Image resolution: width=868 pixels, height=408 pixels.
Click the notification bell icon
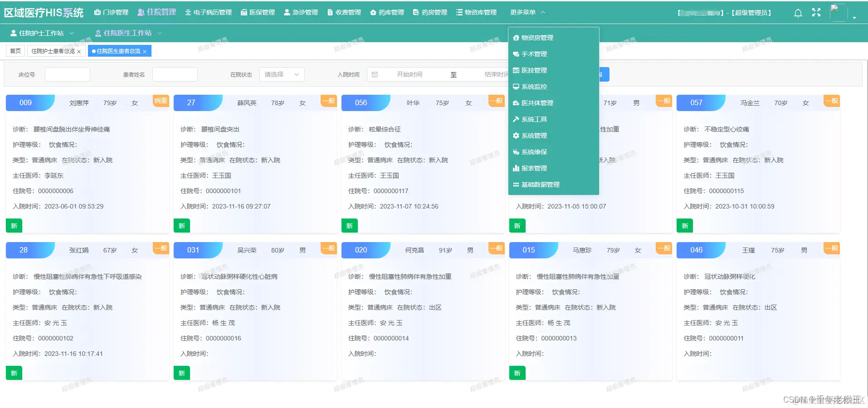click(x=797, y=12)
